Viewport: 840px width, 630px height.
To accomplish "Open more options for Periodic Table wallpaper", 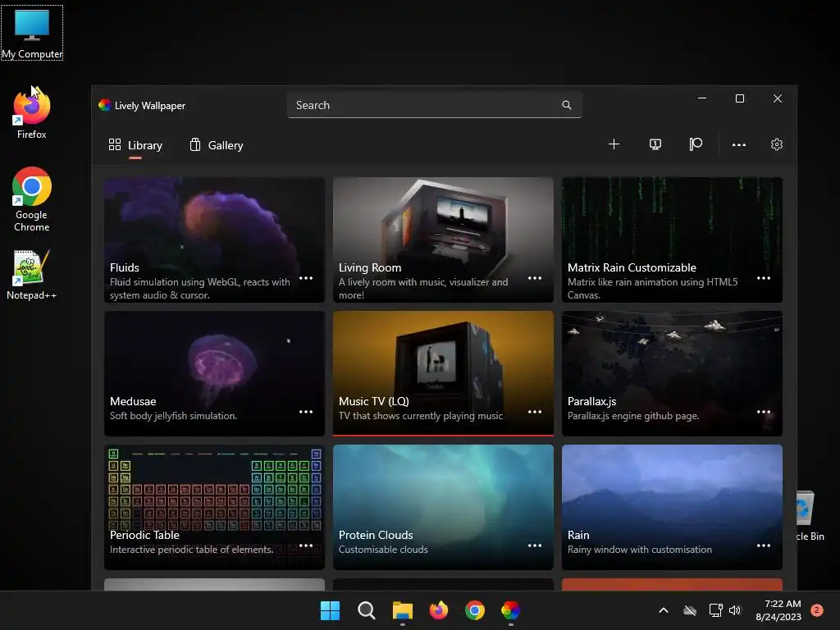I will (306, 546).
